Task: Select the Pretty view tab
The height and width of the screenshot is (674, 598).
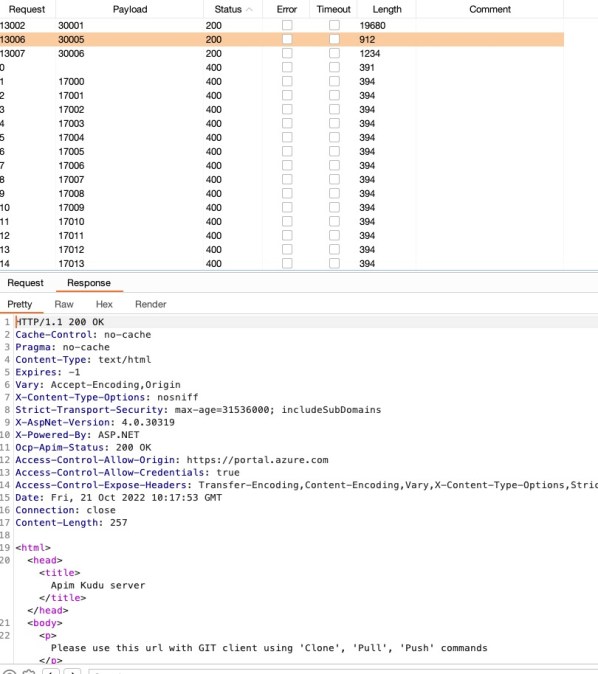Action: point(20,304)
